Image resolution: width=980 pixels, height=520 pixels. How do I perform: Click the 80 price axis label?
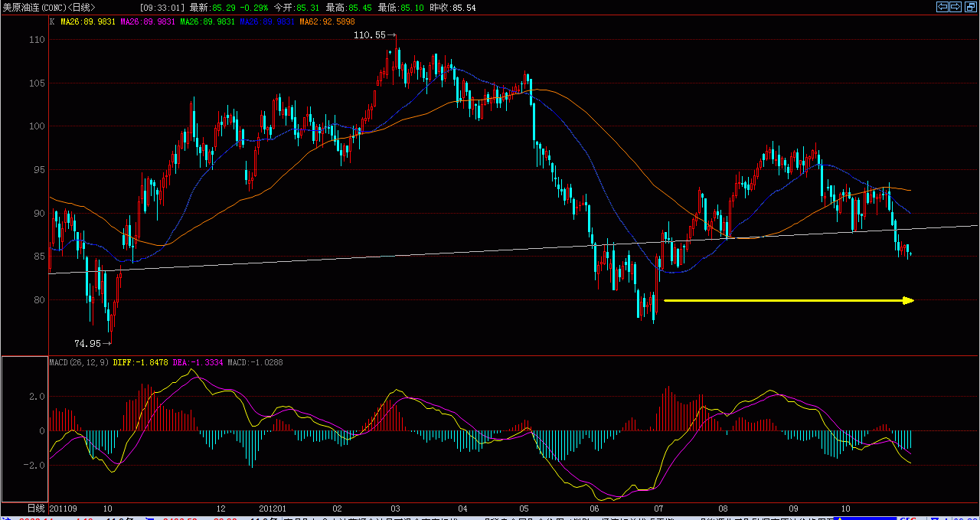[41, 300]
